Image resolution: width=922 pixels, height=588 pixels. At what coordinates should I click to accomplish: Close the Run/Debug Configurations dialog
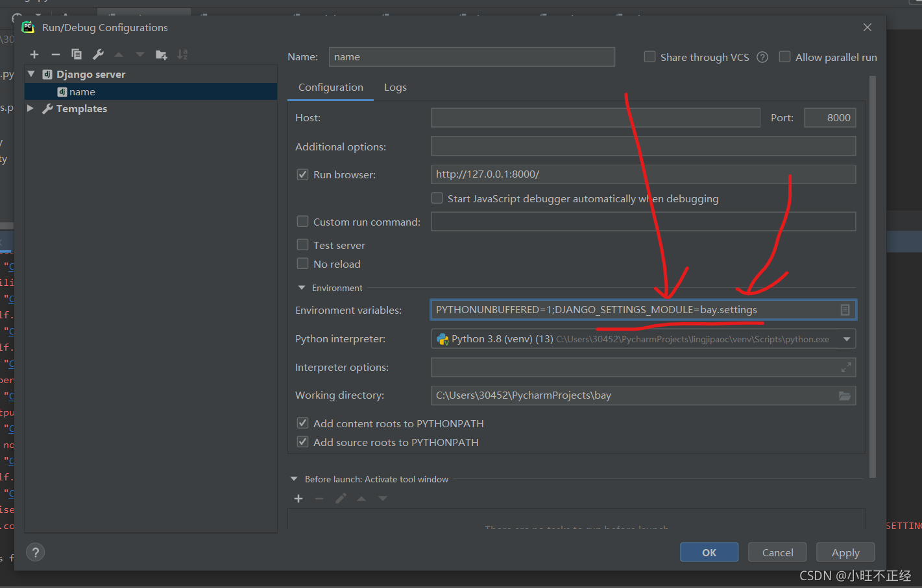(x=867, y=27)
